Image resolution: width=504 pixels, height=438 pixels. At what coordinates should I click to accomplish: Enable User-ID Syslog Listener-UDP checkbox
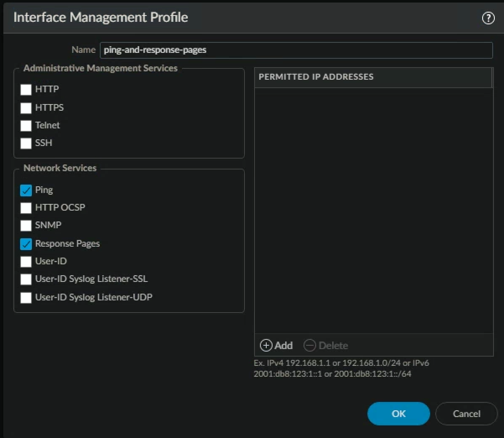26,297
